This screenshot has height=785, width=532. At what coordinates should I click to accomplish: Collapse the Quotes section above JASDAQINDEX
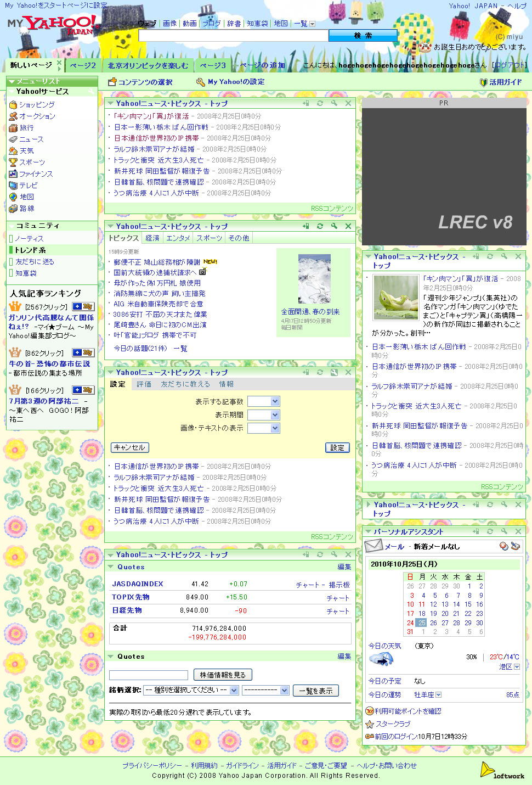click(111, 567)
